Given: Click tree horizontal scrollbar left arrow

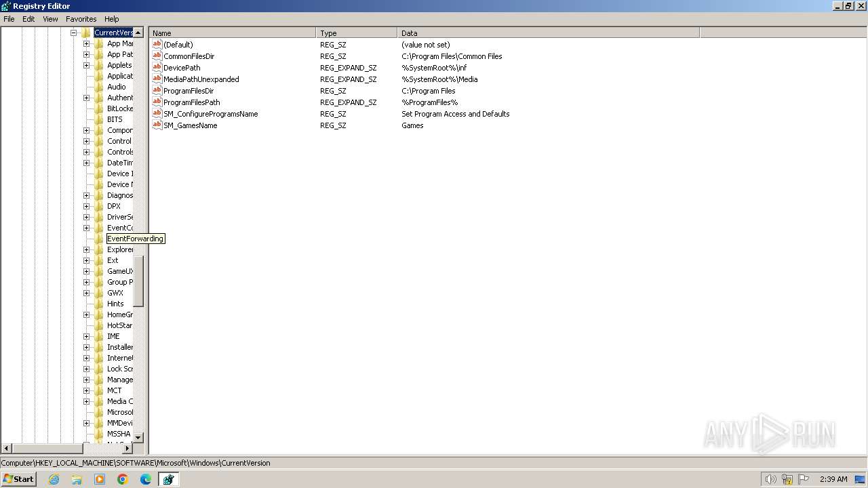Looking at the screenshot, I should pyautogui.click(x=7, y=449).
